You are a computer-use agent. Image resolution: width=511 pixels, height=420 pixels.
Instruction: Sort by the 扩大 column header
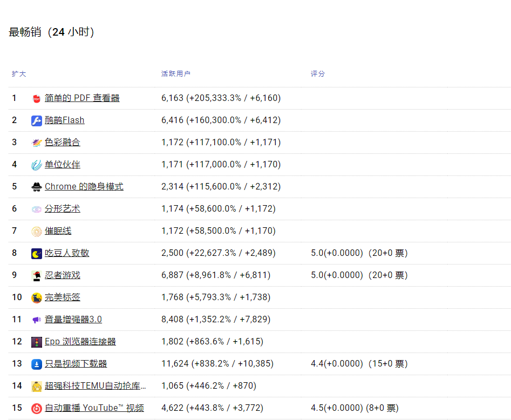click(19, 74)
